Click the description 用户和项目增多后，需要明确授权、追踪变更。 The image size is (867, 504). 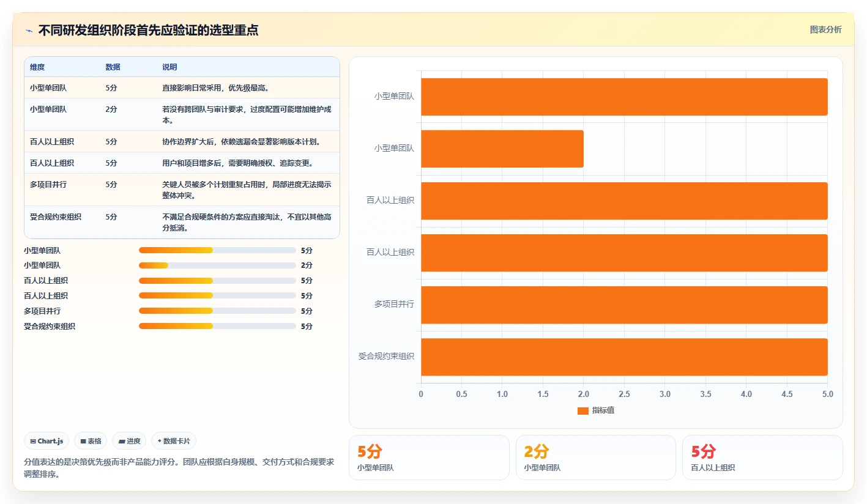[x=239, y=163]
